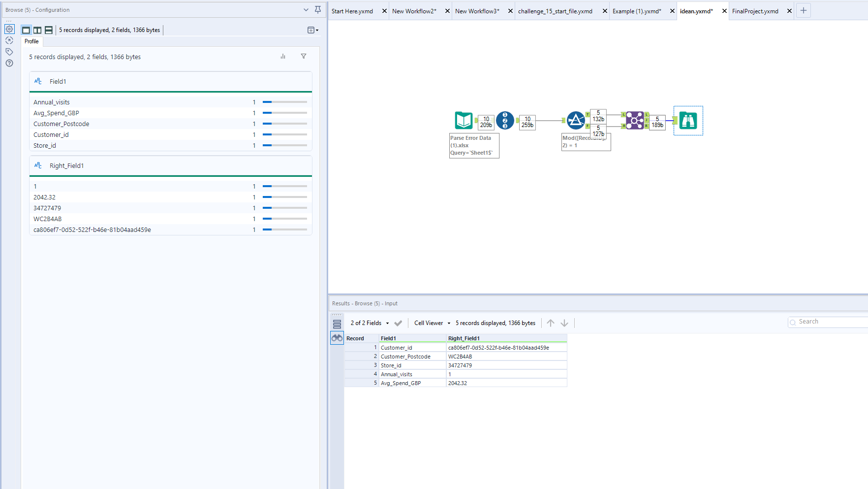
Task: Click the purple Join tool node
Action: [x=635, y=120]
